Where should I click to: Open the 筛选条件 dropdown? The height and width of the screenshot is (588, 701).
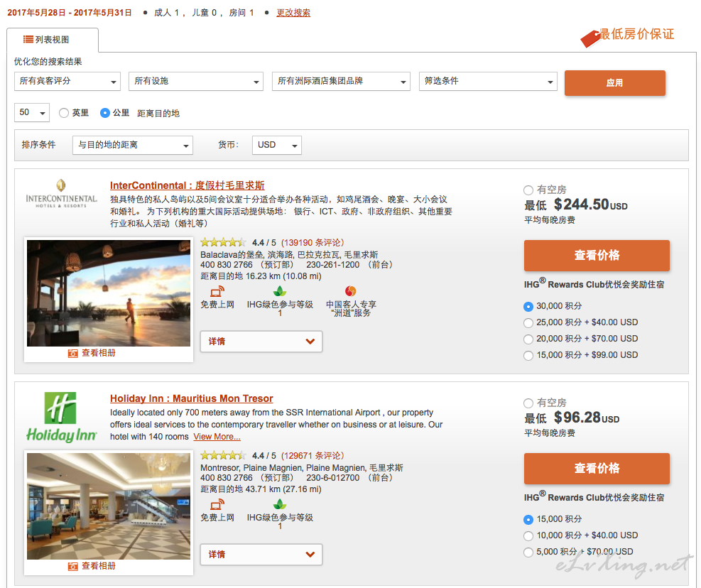[x=488, y=82]
